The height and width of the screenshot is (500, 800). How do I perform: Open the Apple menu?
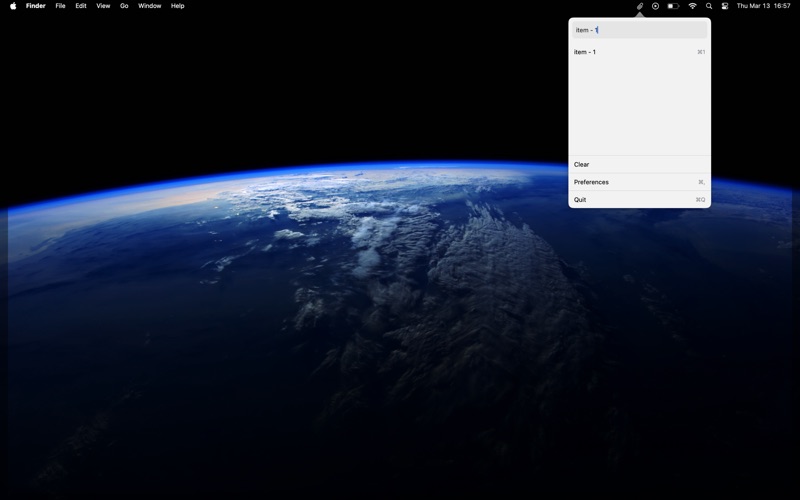[x=13, y=6]
